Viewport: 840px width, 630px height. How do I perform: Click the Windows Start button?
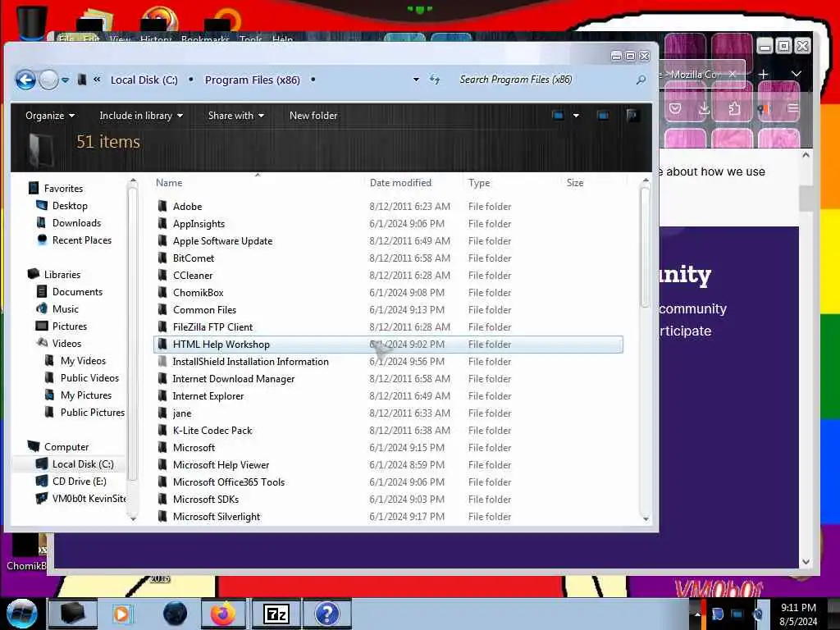click(x=22, y=614)
